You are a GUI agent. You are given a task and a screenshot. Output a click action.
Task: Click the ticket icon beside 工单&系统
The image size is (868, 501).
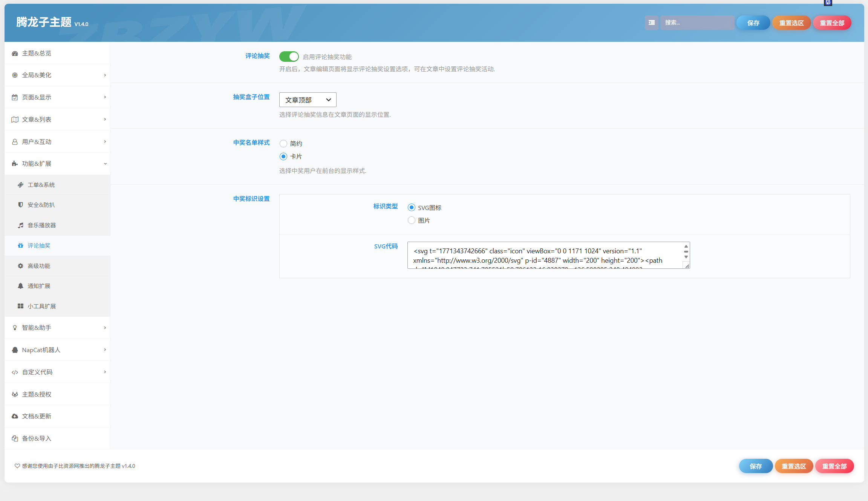[20, 185]
